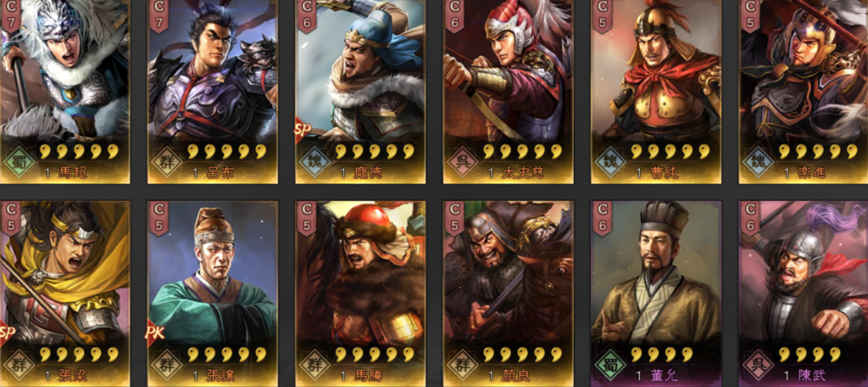Screen dimensions: 868x387
Task: Select 馬騰's character portrait
Action: coord(360,272)
